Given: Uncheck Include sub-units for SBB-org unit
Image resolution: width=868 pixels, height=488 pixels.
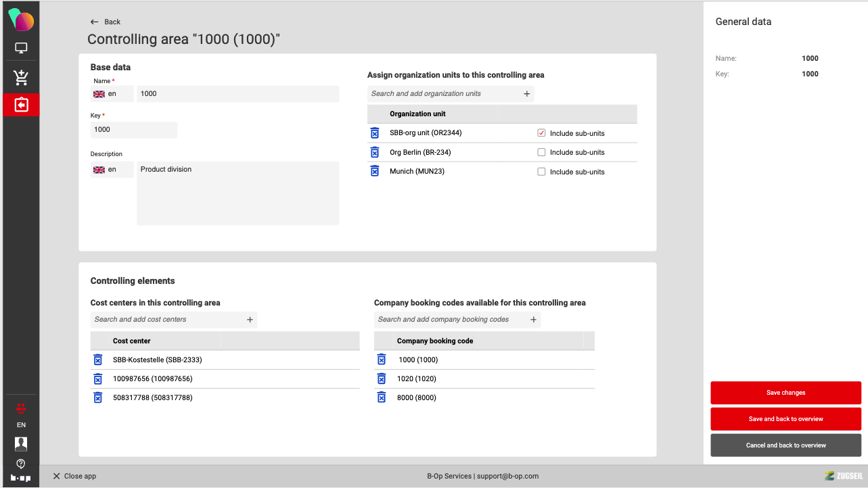Looking at the screenshot, I should [541, 133].
